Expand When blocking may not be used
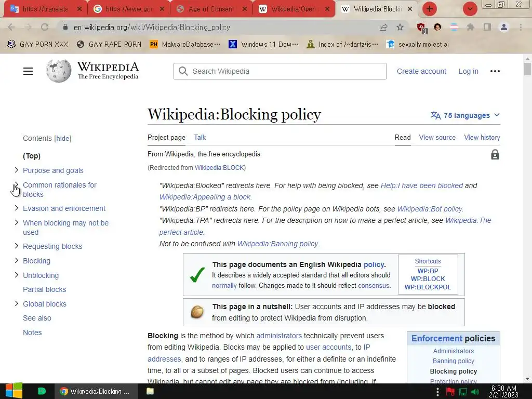This screenshot has width=532, height=399. pyautogui.click(x=16, y=222)
